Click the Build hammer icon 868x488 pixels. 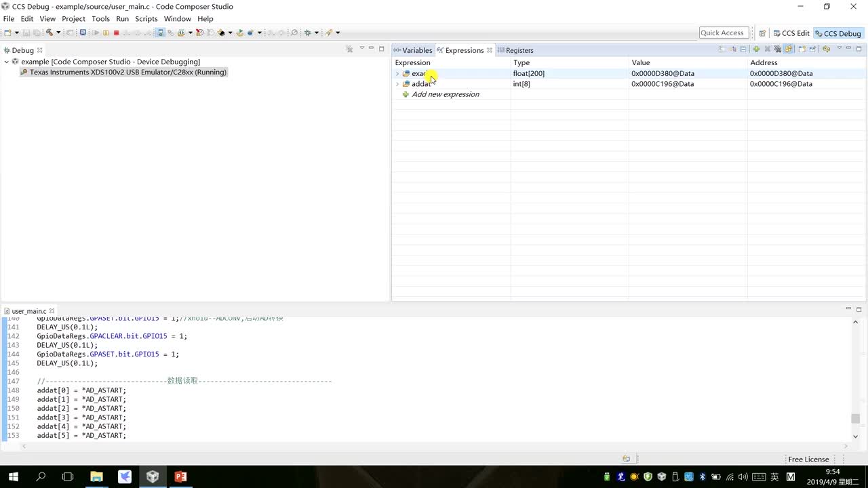[x=50, y=33]
